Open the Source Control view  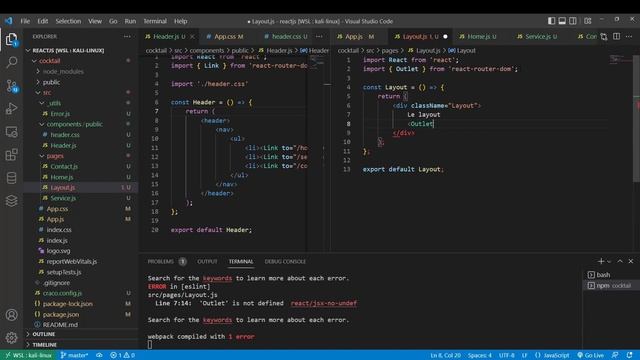11,86
